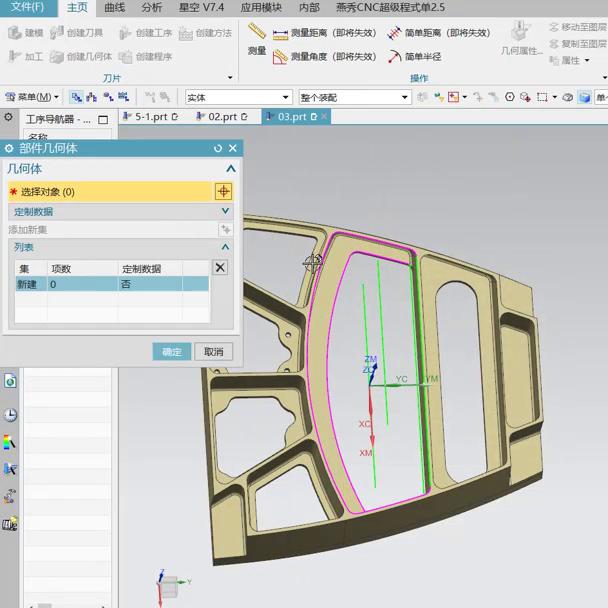The width and height of the screenshot is (608, 608).
Task: Click the delete X button beside the list
Action: pyautogui.click(x=220, y=267)
